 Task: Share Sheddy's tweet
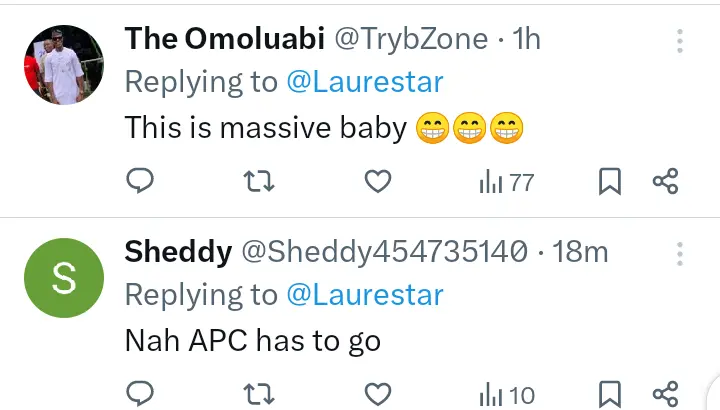tap(665, 392)
